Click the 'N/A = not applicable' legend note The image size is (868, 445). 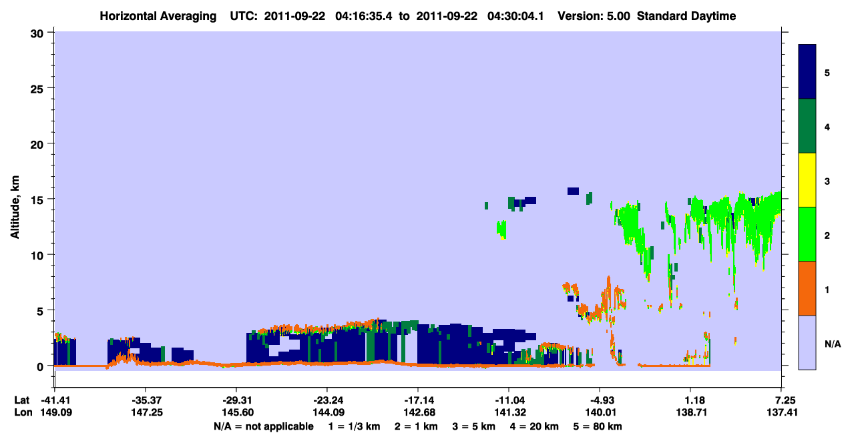[263, 426]
